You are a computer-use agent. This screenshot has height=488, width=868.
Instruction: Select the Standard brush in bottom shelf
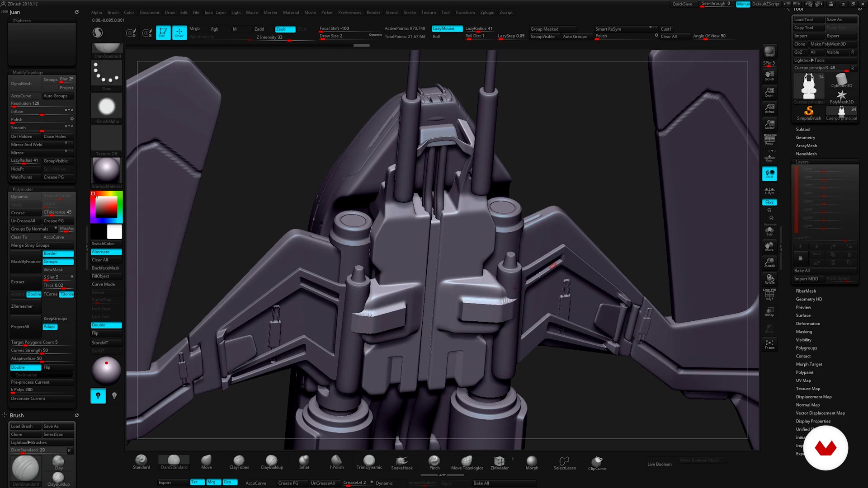pyautogui.click(x=141, y=462)
